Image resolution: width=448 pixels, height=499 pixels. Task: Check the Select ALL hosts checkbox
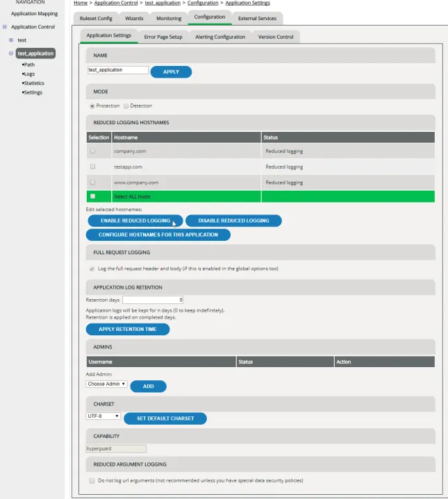click(x=92, y=196)
